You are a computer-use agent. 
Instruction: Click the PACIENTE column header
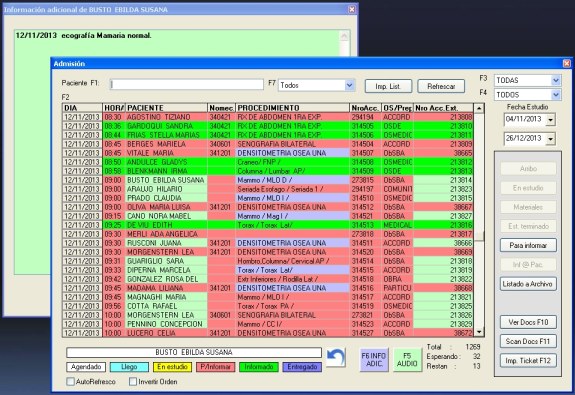point(166,108)
